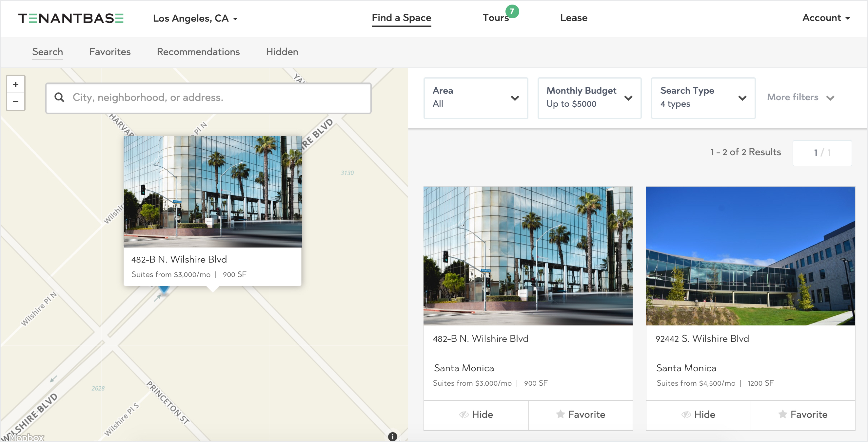Hide the 92442 S. Wilshire Blvd listing
Image resolution: width=868 pixels, height=442 pixels.
coord(698,414)
